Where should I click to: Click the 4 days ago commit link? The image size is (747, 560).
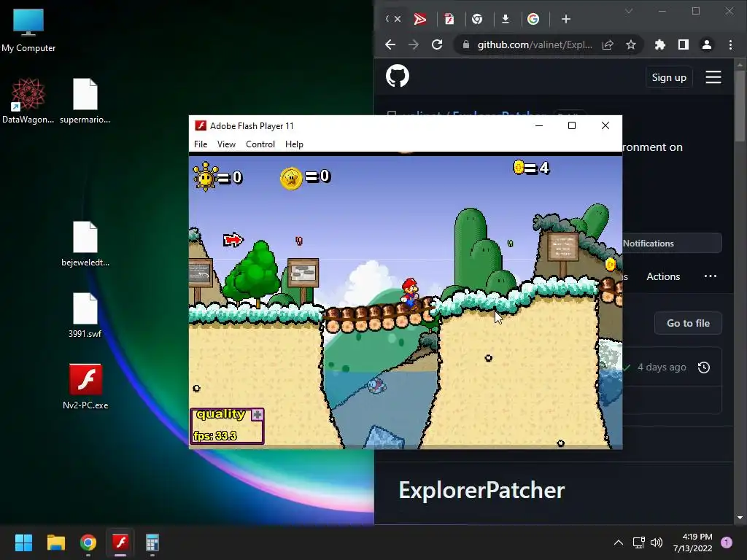click(662, 367)
